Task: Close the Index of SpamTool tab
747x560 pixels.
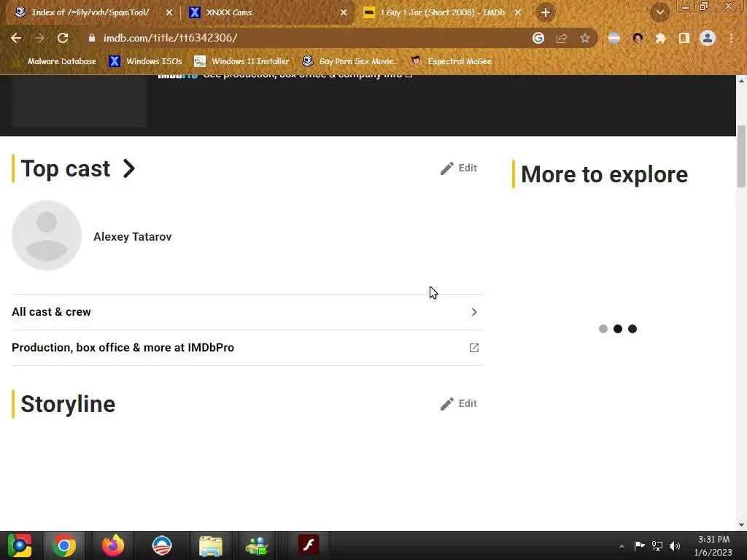Action: (x=169, y=12)
